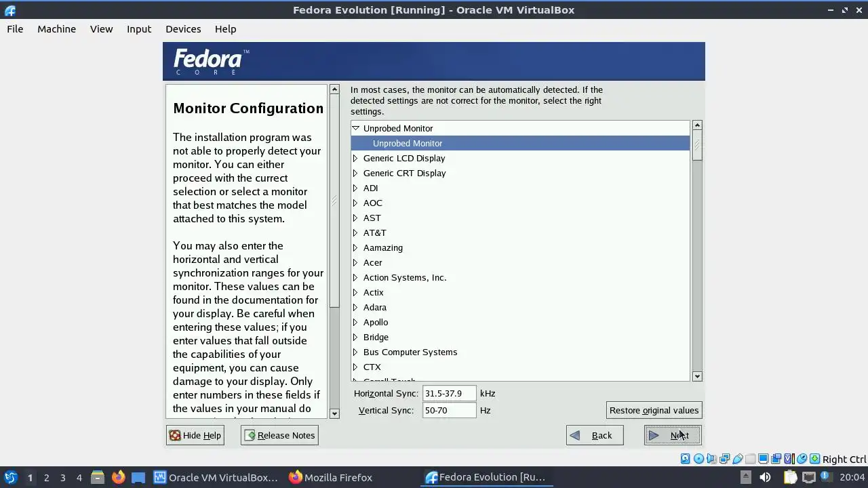868x488 pixels.
Task: Click the Hide Help button
Action: (x=195, y=435)
